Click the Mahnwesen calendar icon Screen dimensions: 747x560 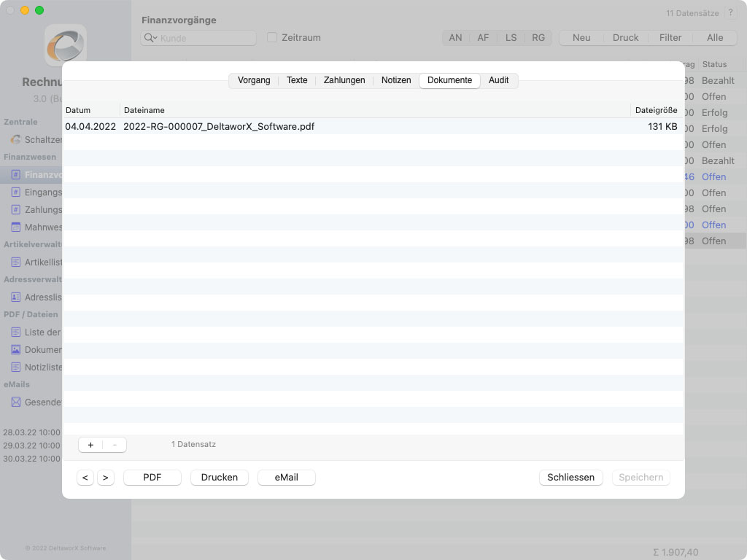[x=16, y=227]
